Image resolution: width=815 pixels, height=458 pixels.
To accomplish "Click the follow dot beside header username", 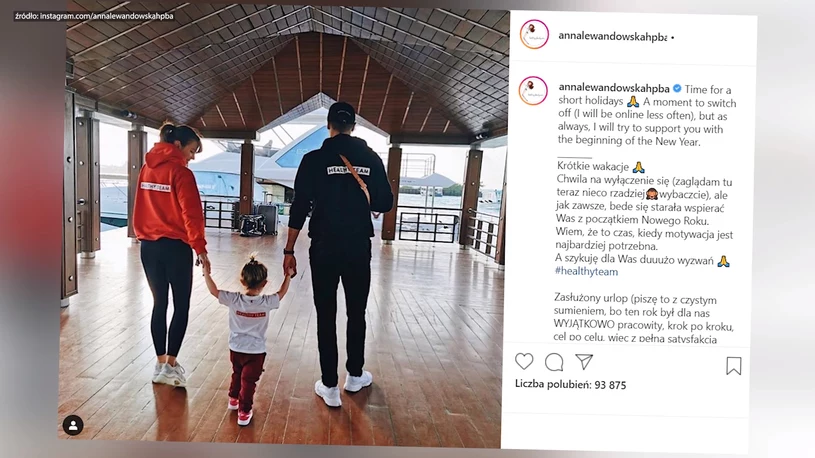I will [x=673, y=38].
